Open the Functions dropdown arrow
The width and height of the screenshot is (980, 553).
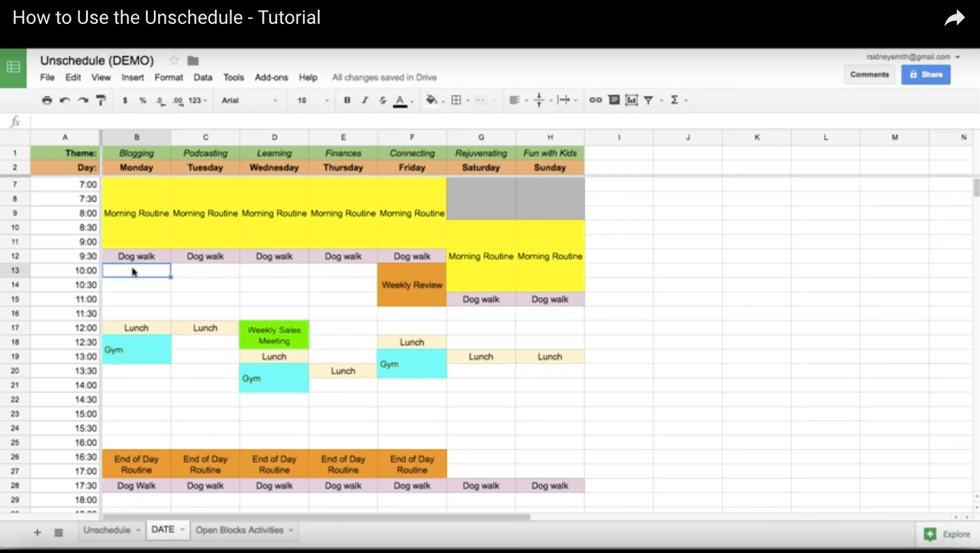686,101
